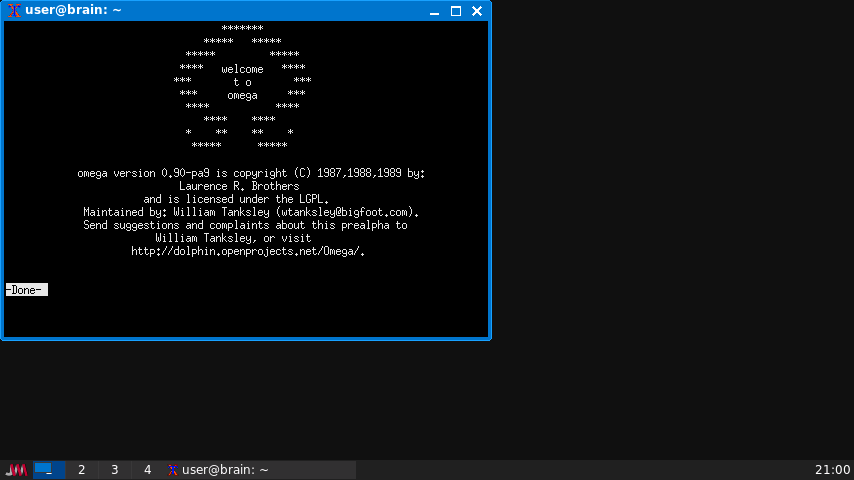Viewport: 854px width, 480px height.
Task: Switch to desktop 4
Action: click(x=147, y=470)
